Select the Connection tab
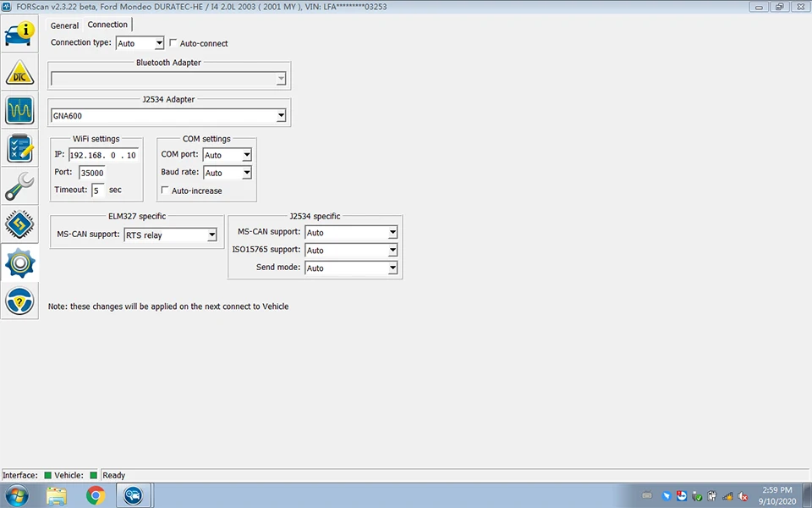 (x=107, y=25)
